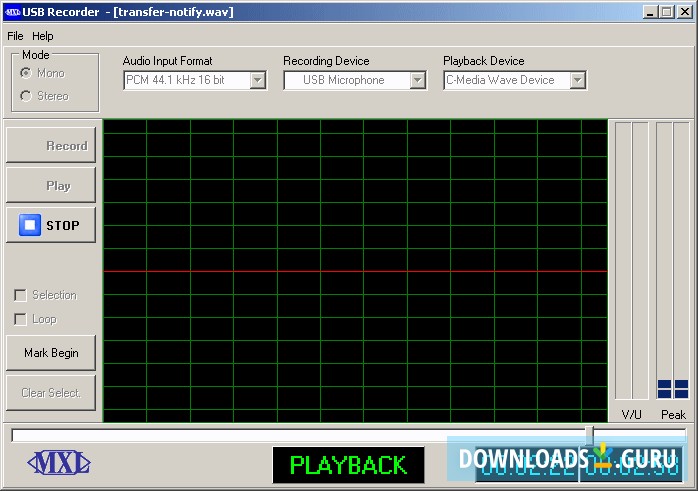Click the playback position slider track

click(349, 435)
